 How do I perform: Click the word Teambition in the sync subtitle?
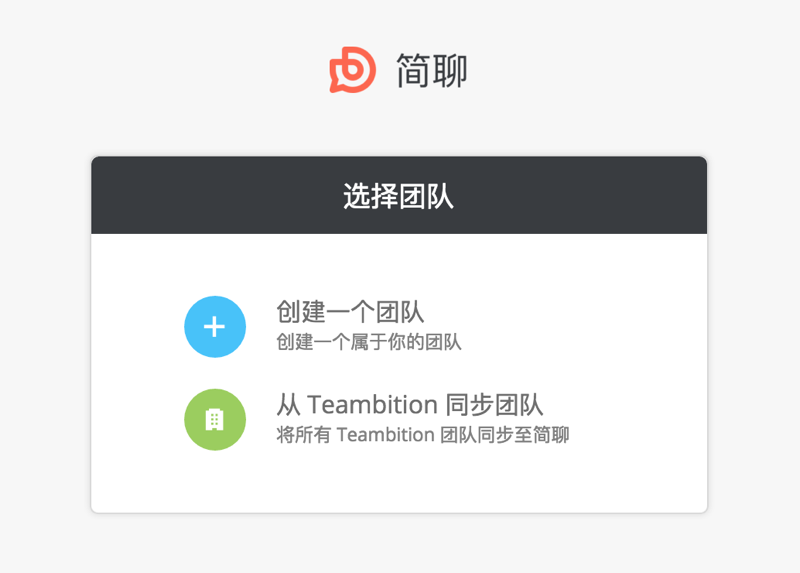coord(386,435)
